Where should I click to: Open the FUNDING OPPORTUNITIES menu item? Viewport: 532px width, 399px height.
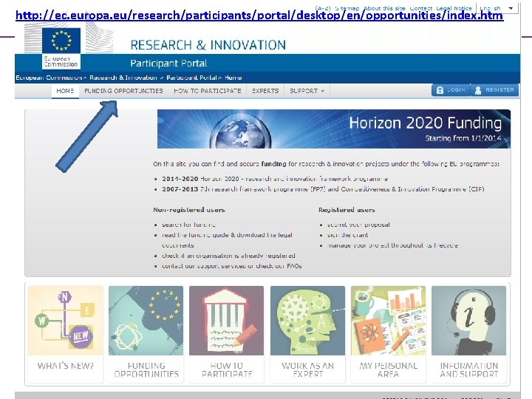123,91
